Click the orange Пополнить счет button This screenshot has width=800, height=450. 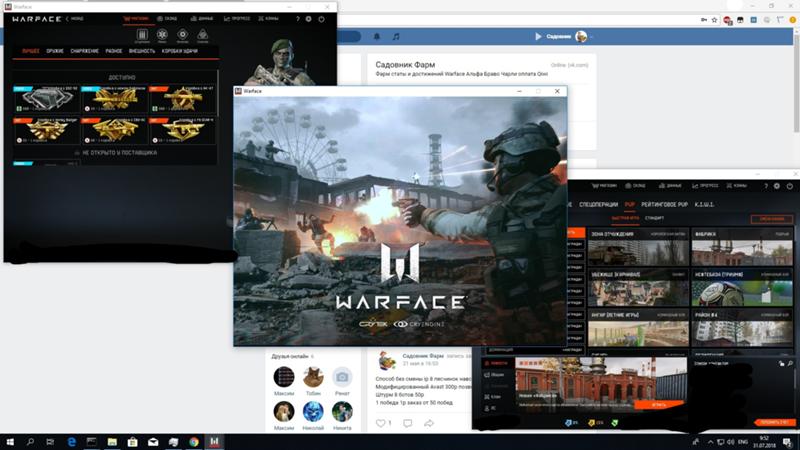coord(774,422)
